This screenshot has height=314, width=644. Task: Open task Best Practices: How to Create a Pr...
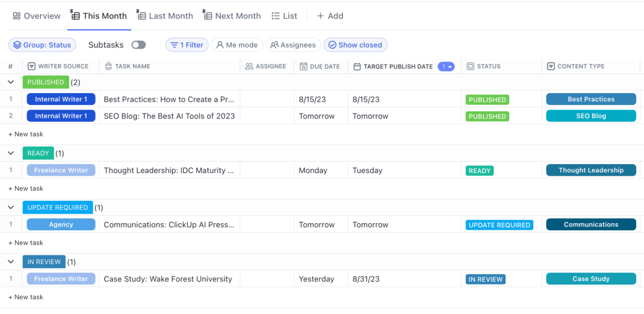point(169,99)
